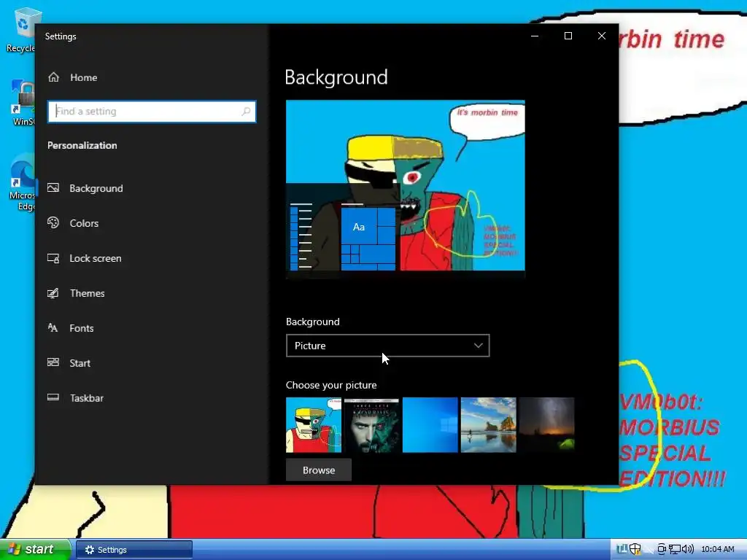Image resolution: width=747 pixels, height=560 pixels.
Task: Click the gear icon on Settings taskbar button
Action: (90, 550)
